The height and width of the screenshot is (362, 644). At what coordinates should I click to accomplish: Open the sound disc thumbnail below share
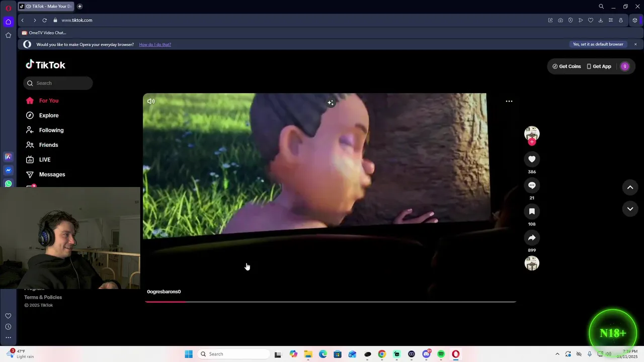pyautogui.click(x=532, y=263)
